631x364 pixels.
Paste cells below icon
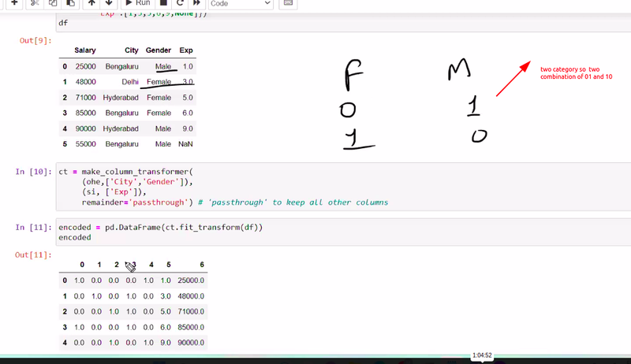(69, 3)
